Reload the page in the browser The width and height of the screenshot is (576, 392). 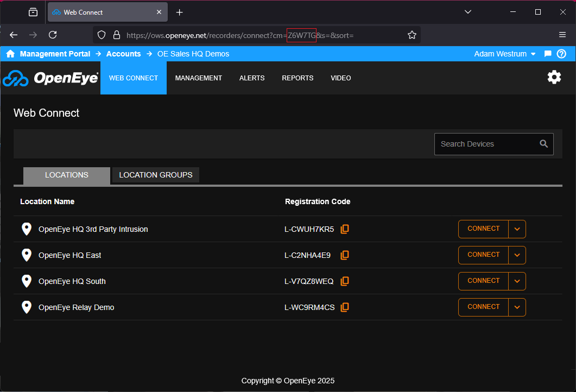point(53,35)
